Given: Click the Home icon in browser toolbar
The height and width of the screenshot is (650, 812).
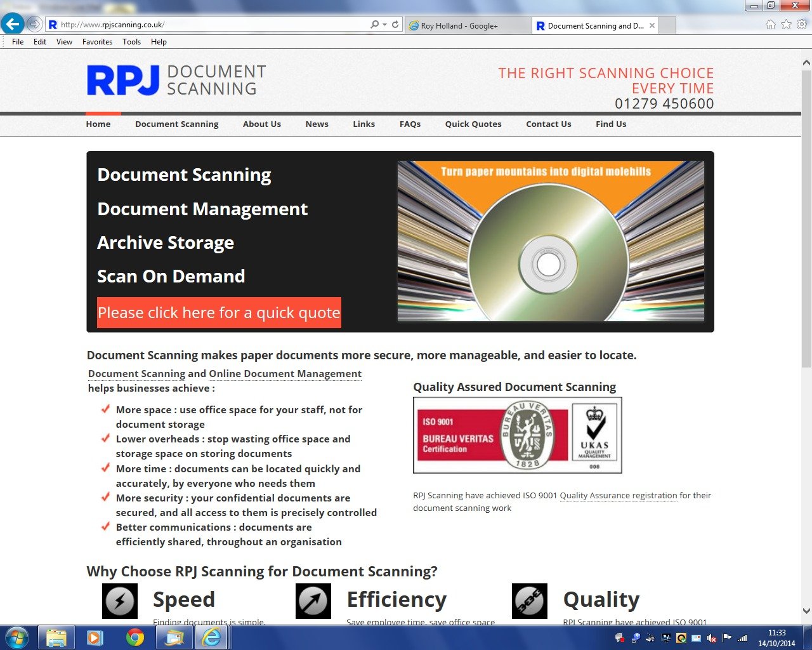Looking at the screenshot, I should [x=771, y=24].
